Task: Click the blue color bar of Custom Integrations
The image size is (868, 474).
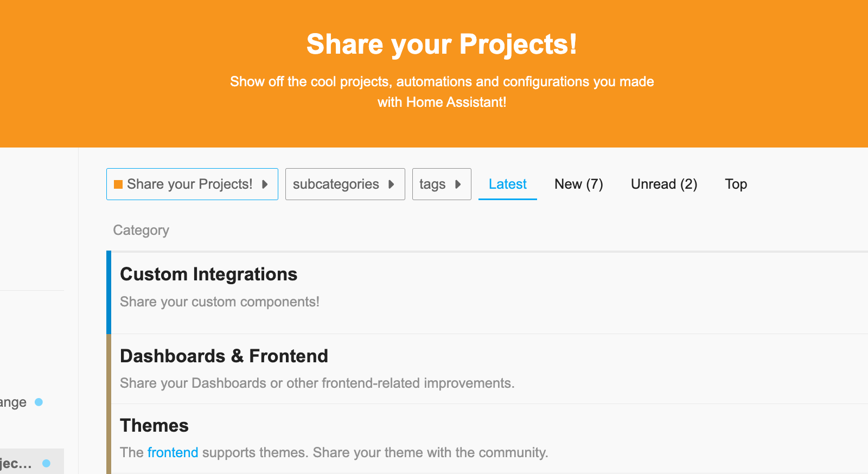Action: tap(110, 291)
